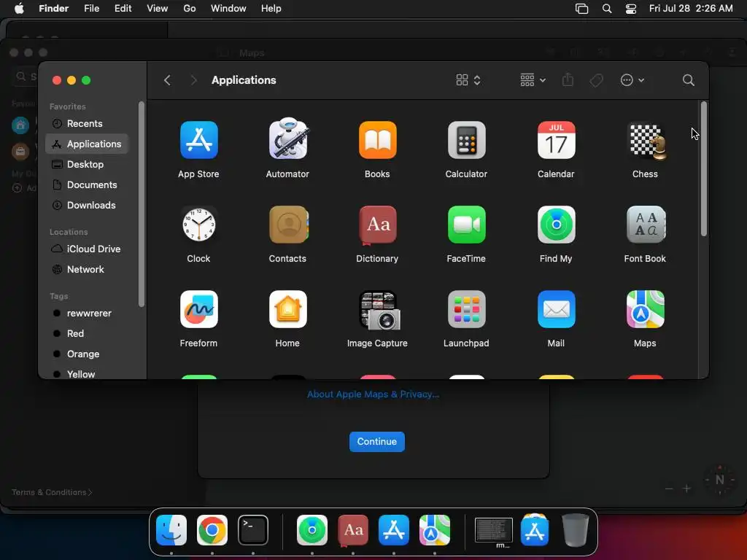The height and width of the screenshot is (560, 747).
Task: Click the date and time in menu bar
Action: [x=691, y=9]
